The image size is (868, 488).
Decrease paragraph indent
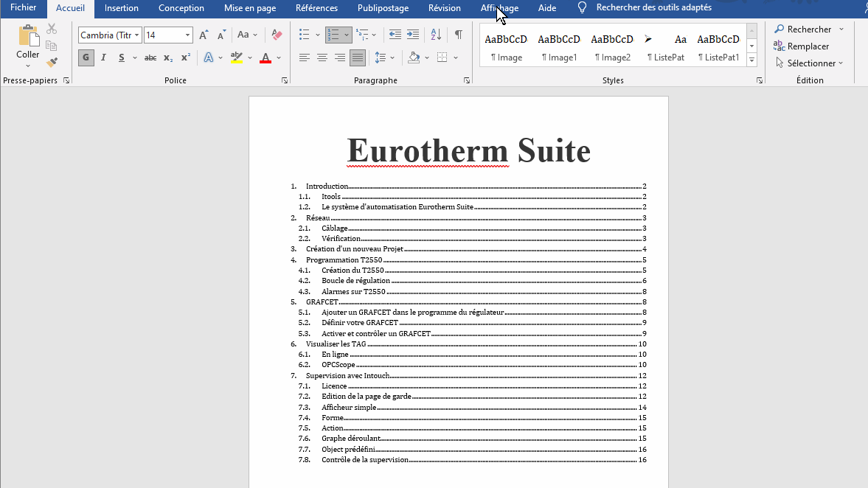pyautogui.click(x=395, y=35)
